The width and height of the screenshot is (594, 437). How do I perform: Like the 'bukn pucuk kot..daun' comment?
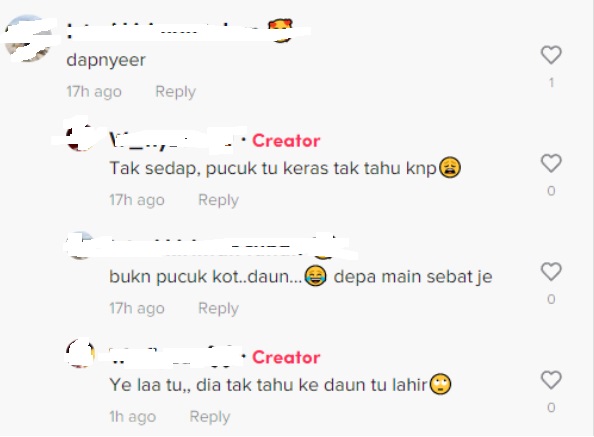pos(551,272)
